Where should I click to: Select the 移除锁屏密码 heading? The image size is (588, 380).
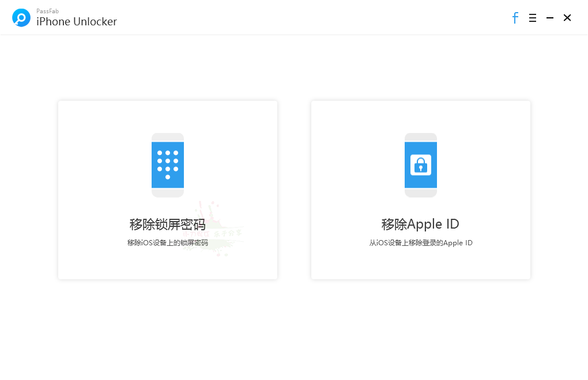click(168, 224)
